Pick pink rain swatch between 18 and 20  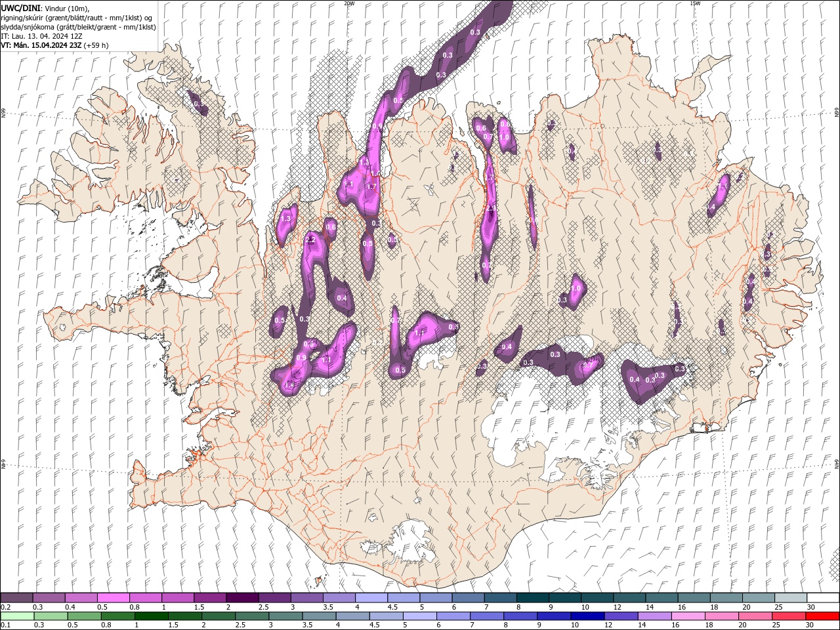[x=722, y=616]
